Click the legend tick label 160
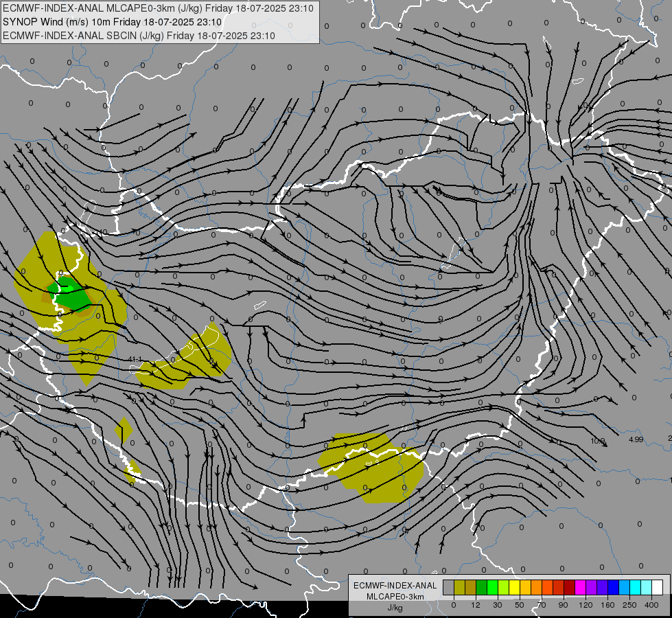This screenshot has width=672, height=618. [x=607, y=605]
